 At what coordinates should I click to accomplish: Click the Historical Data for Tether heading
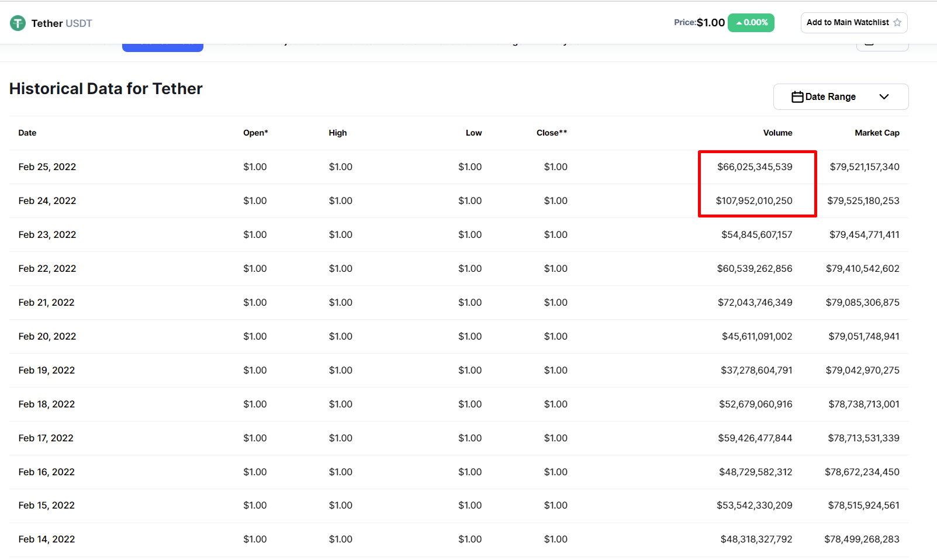click(106, 89)
